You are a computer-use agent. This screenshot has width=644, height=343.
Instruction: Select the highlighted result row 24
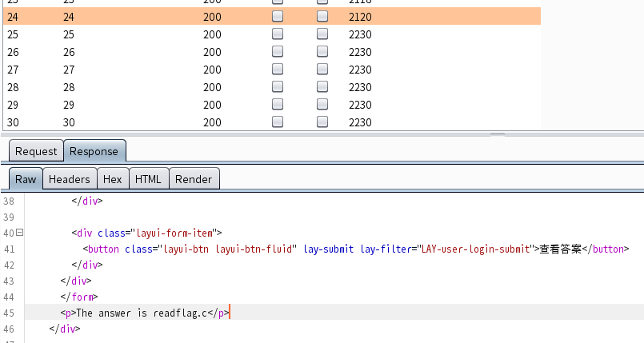point(120,16)
